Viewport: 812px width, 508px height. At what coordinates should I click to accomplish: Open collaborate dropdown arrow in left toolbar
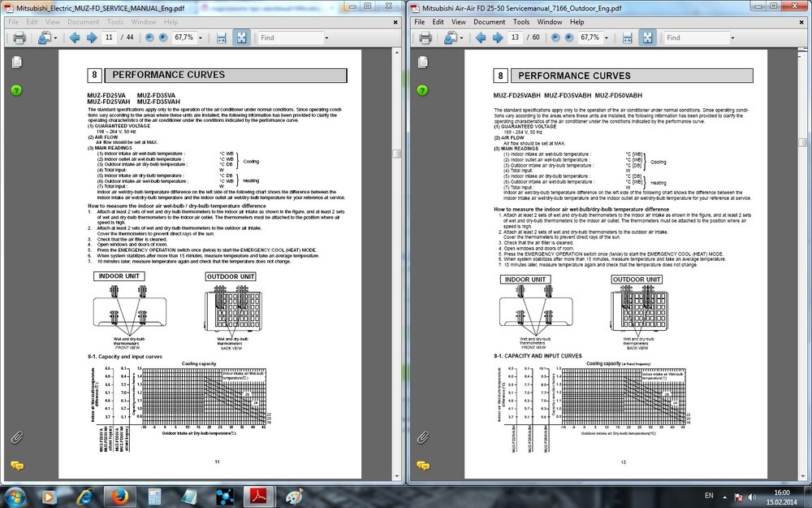55,38
